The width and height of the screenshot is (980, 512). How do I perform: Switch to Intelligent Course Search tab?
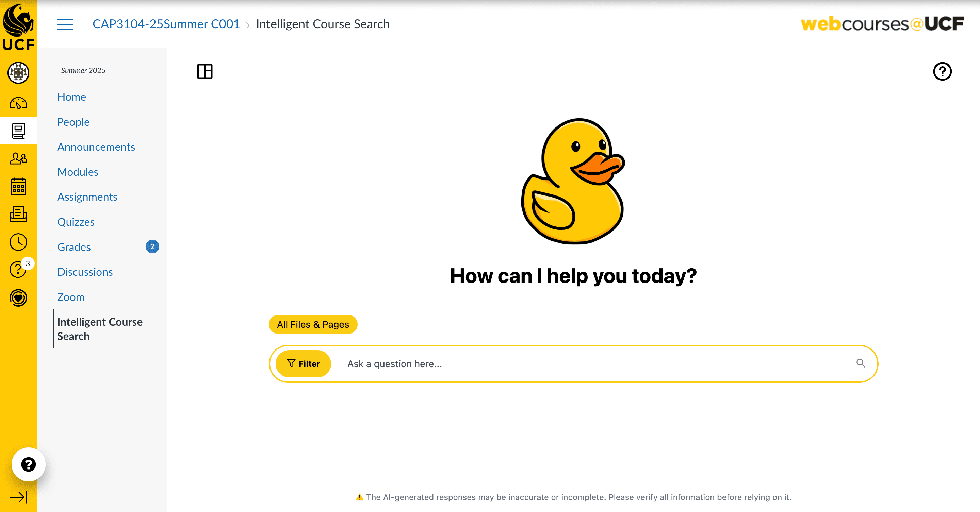coord(100,328)
